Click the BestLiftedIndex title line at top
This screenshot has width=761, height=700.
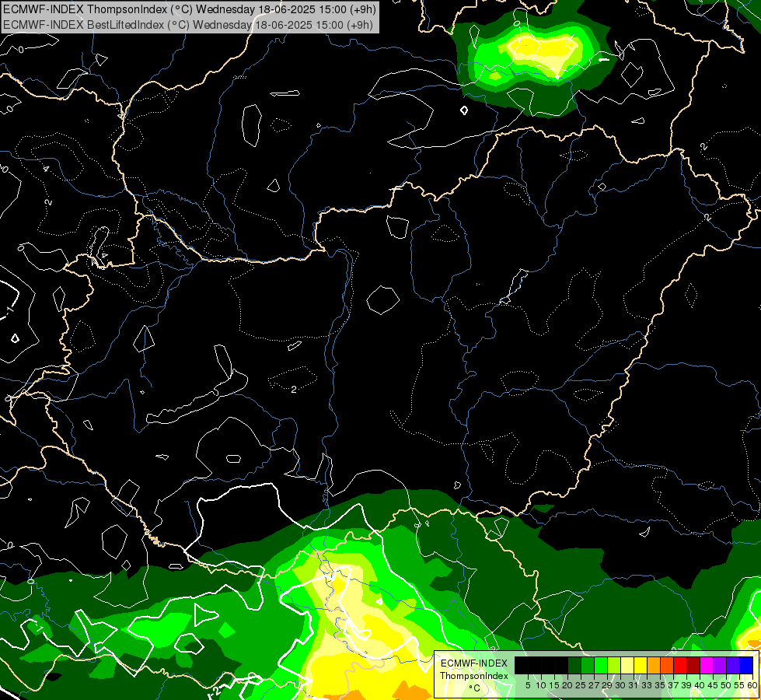coord(188,25)
